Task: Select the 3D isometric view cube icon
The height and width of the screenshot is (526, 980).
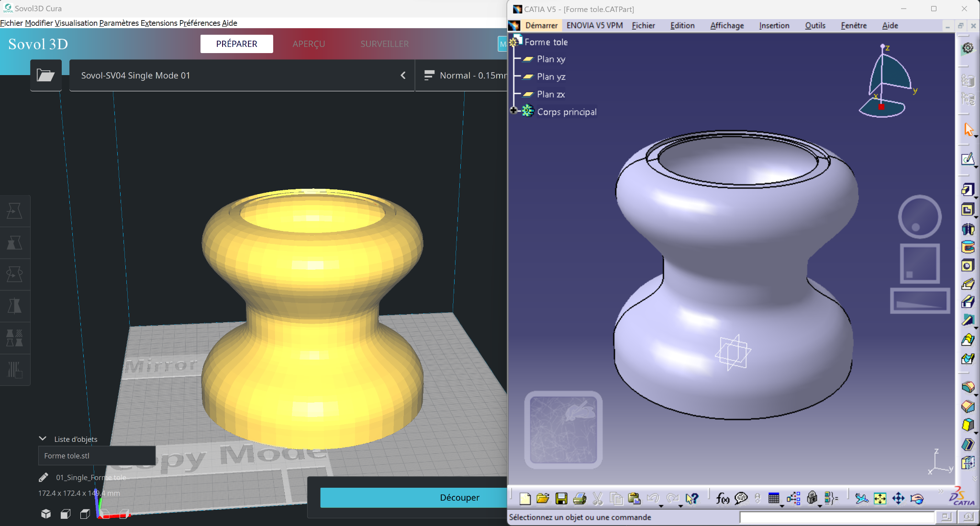Action: 46,514
